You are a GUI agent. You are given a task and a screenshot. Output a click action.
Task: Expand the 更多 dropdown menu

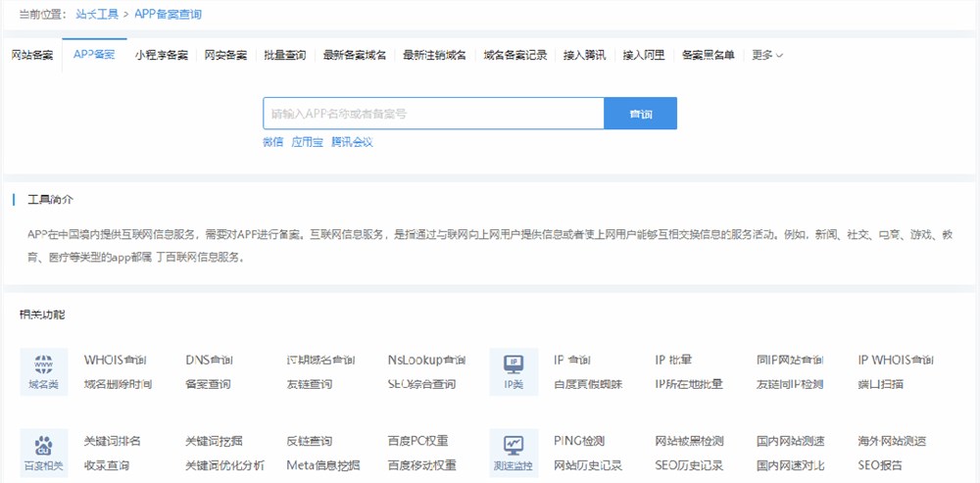767,55
